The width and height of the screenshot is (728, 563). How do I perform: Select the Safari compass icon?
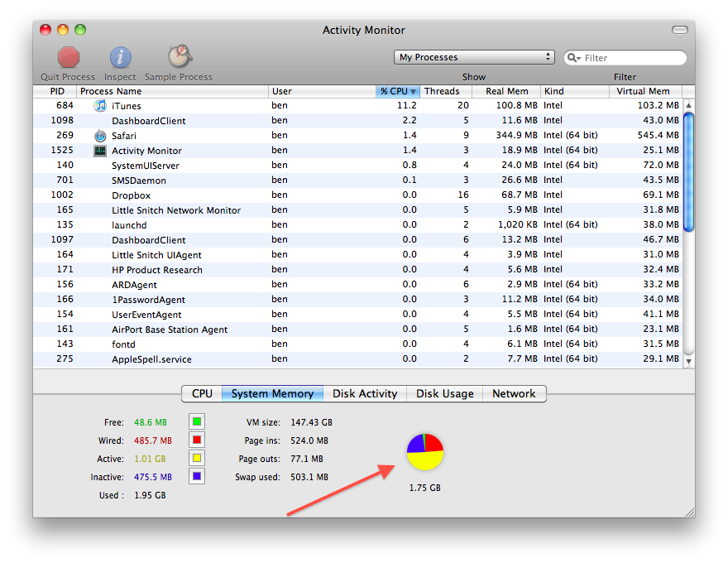(x=100, y=136)
